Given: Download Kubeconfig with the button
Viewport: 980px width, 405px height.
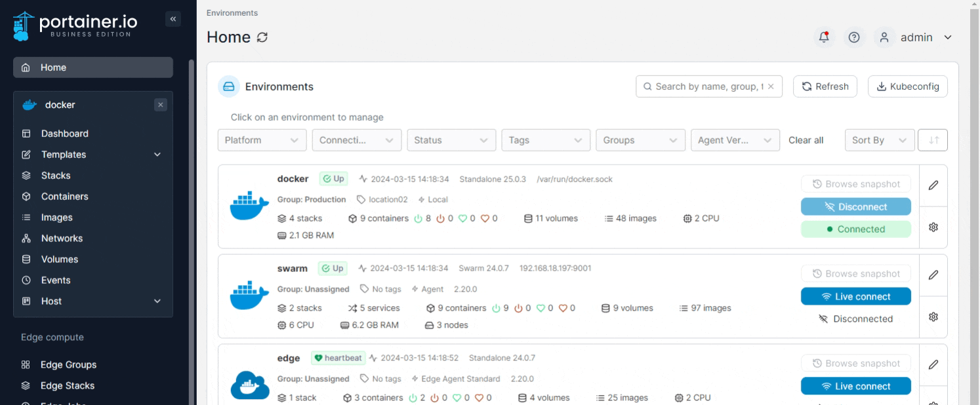Looking at the screenshot, I should (x=907, y=87).
